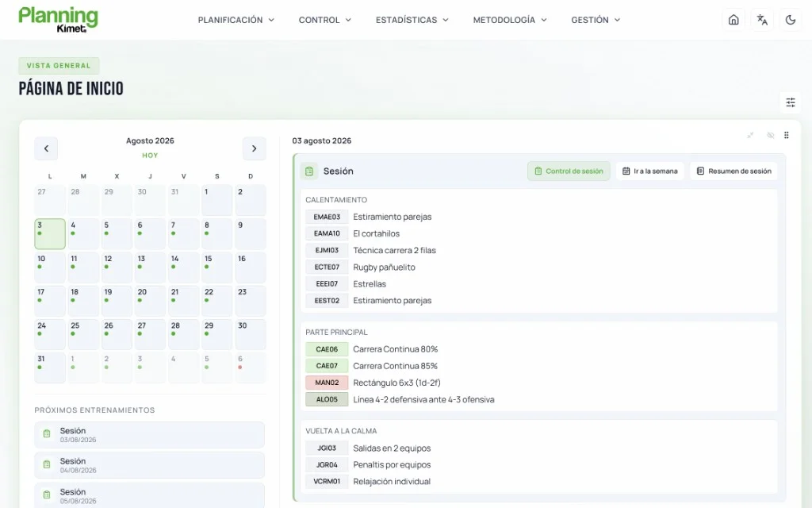Image resolution: width=812 pixels, height=508 pixels.
Task: Click the Planning Kimet logo
Action: (58, 20)
